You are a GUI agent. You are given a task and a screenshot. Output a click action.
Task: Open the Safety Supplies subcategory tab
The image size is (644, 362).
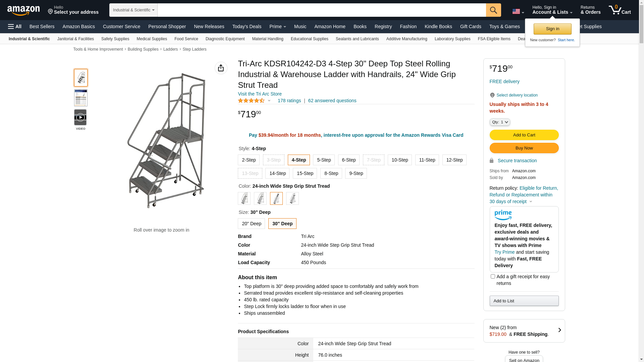coord(115,39)
